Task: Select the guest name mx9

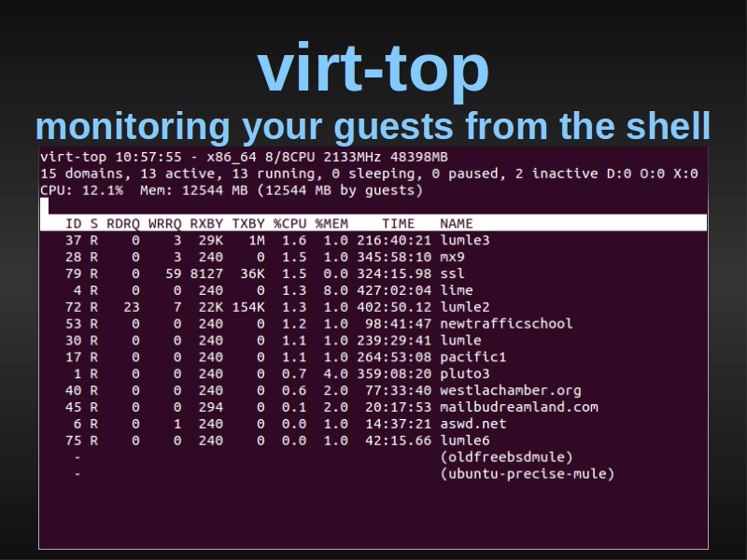Action: [452, 258]
